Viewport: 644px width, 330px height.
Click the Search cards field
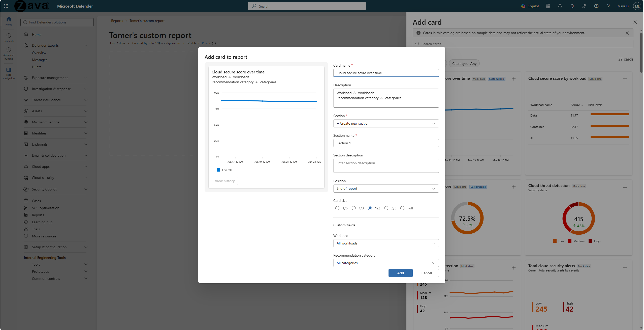(523, 44)
